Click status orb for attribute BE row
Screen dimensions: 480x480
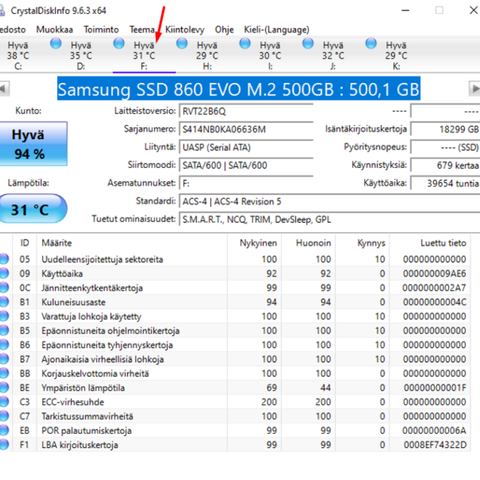pos(4,388)
